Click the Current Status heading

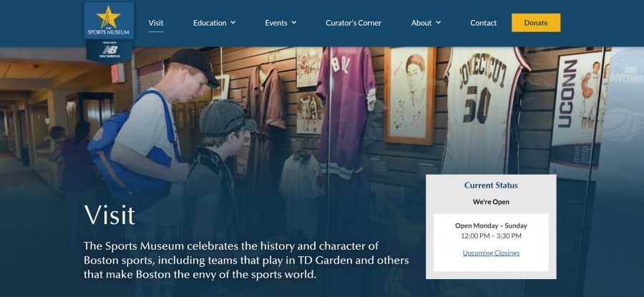tap(491, 185)
